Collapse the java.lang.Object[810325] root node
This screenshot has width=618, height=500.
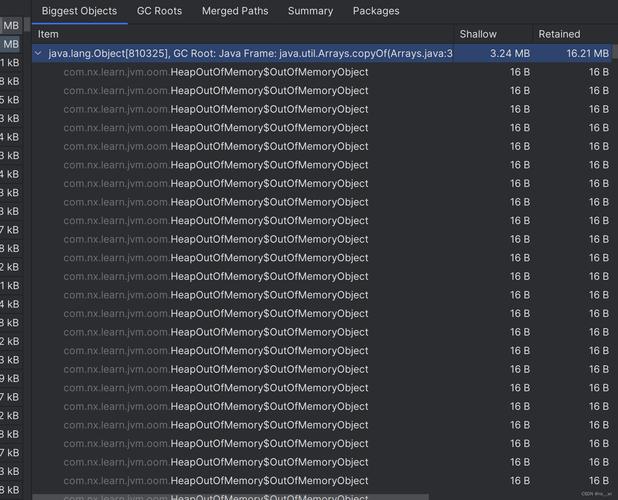click(x=38, y=53)
